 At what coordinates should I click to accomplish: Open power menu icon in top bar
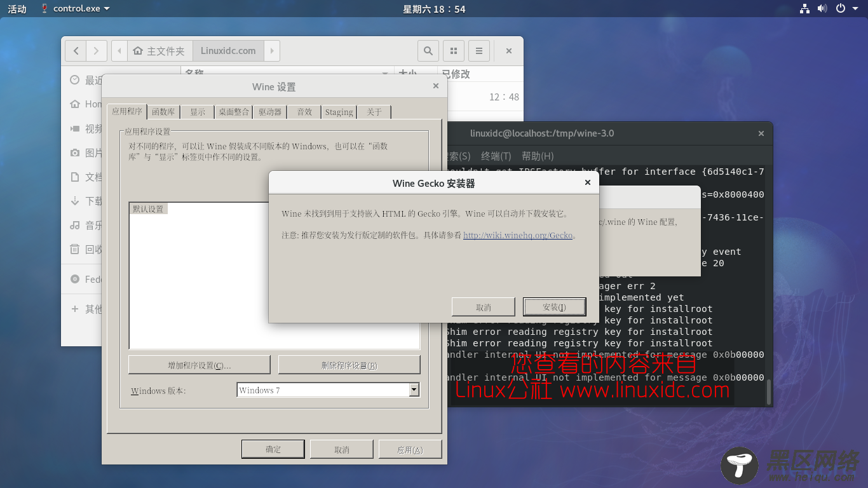(840, 8)
